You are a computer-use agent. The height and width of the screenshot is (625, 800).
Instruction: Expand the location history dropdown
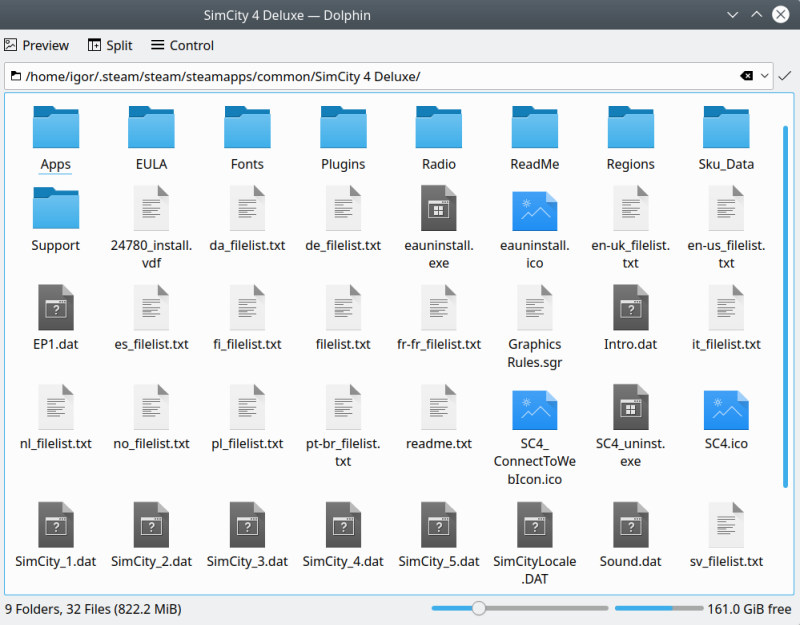click(765, 76)
